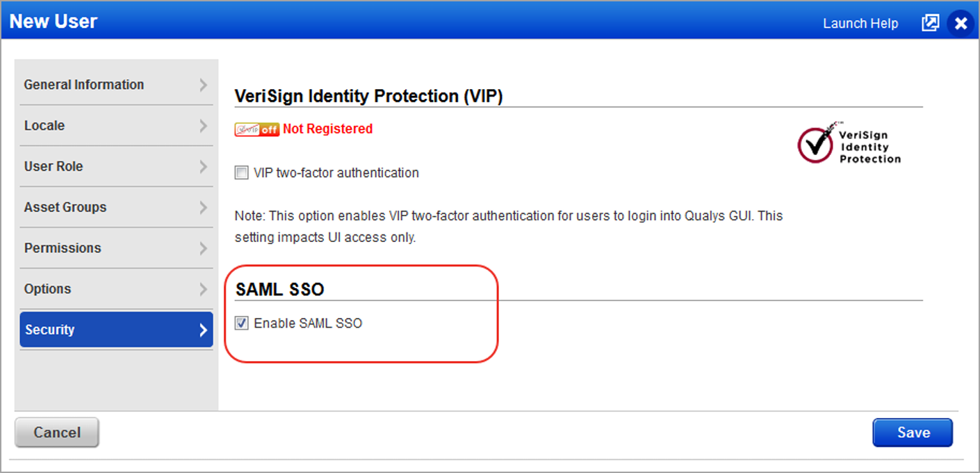Open the General Information tab
Screen dimensions: 980x473
84,85
